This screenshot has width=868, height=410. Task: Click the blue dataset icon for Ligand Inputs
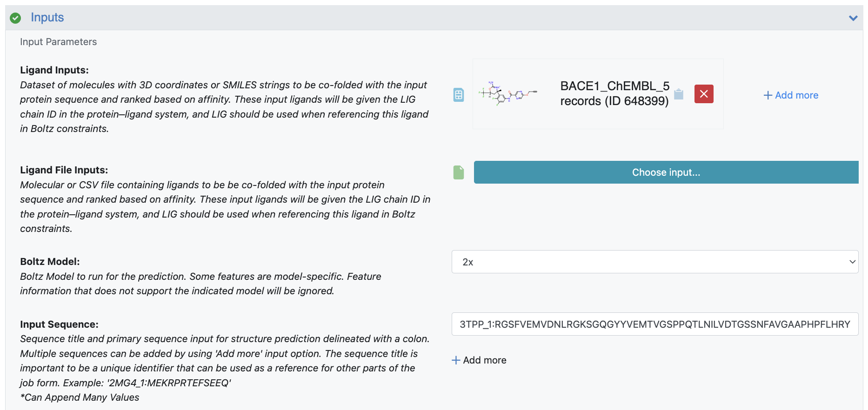click(x=459, y=95)
